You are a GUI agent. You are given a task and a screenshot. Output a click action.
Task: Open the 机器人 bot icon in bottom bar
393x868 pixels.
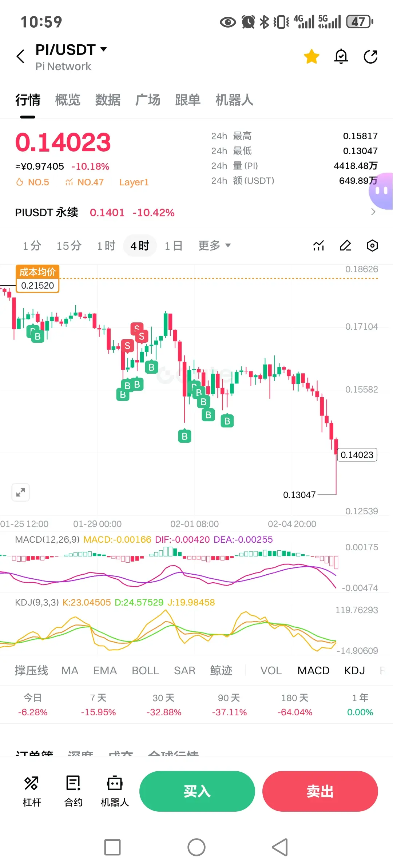point(115,791)
